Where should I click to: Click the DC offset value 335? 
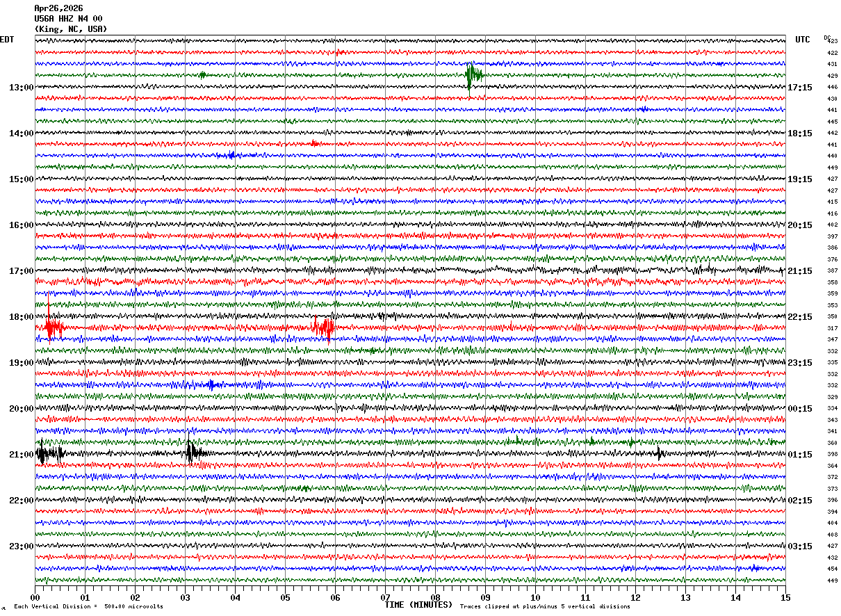pyautogui.click(x=832, y=363)
